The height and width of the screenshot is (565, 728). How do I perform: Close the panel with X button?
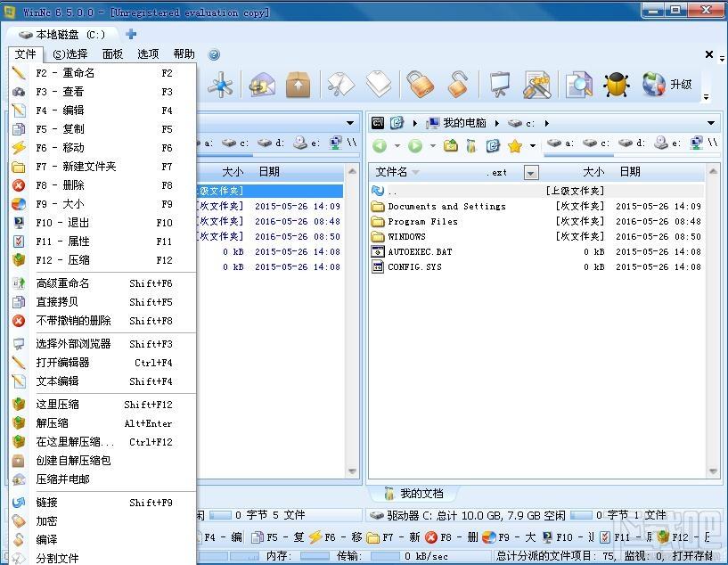click(x=709, y=54)
